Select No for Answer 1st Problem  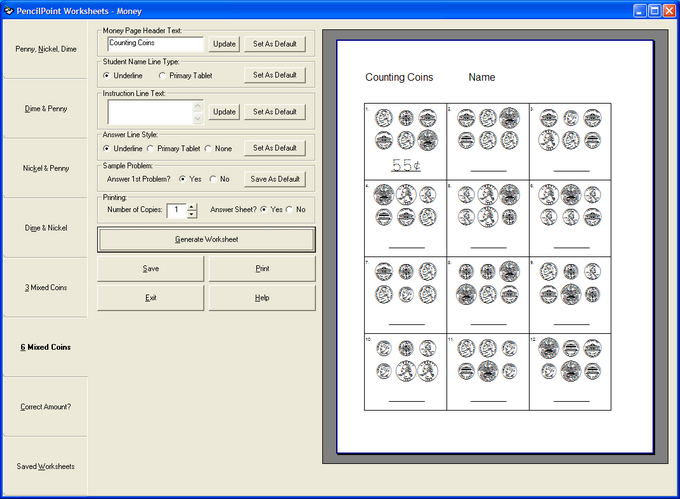[212, 179]
